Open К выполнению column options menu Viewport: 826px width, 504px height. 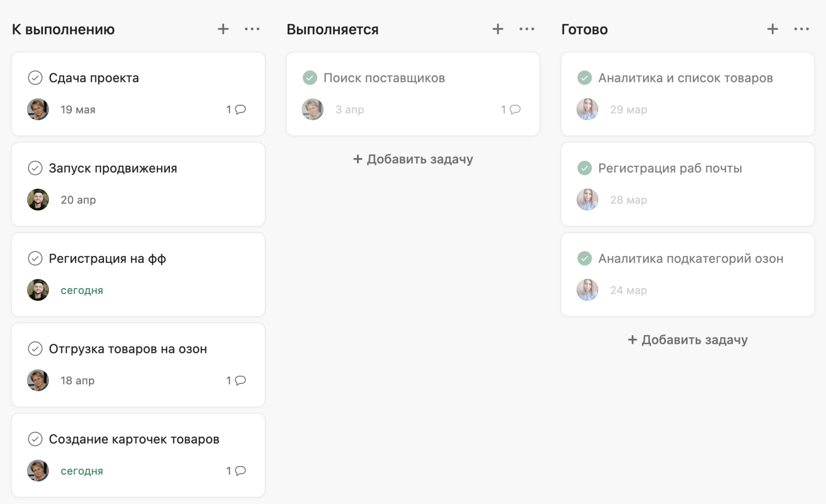pyautogui.click(x=252, y=30)
